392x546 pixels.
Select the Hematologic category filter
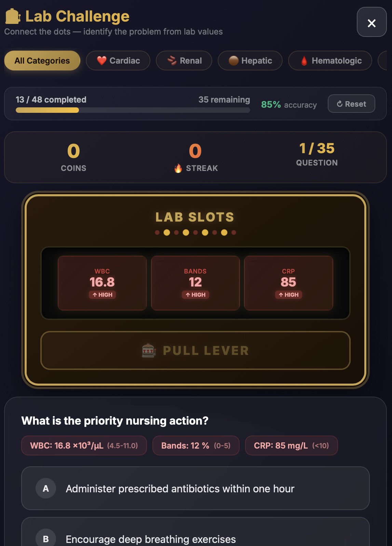(329, 61)
